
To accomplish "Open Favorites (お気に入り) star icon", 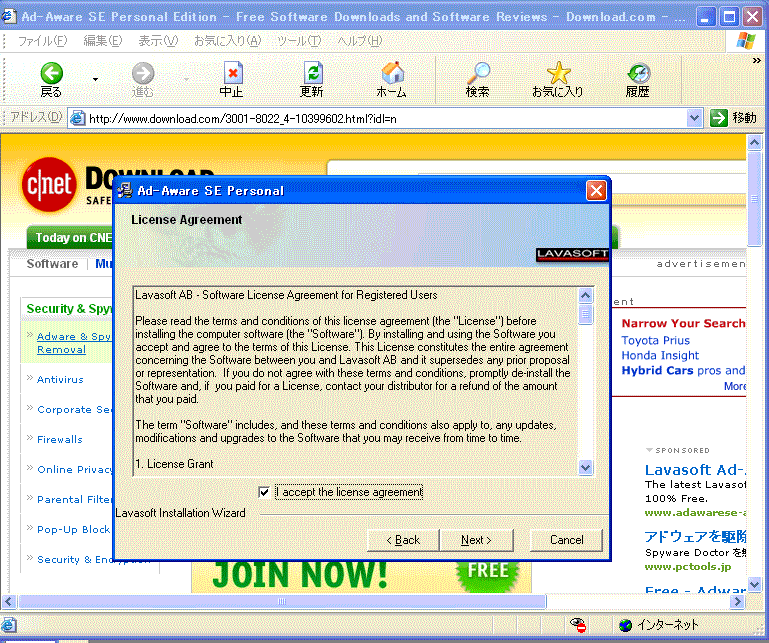I will click(x=558, y=79).
